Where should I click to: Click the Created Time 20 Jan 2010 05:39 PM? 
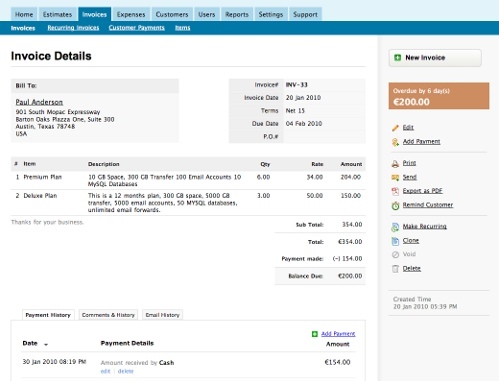(425, 307)
